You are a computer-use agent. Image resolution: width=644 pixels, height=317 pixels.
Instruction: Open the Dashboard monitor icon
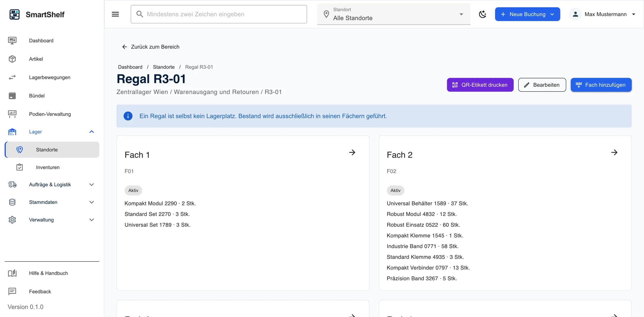tap(12, 40)
